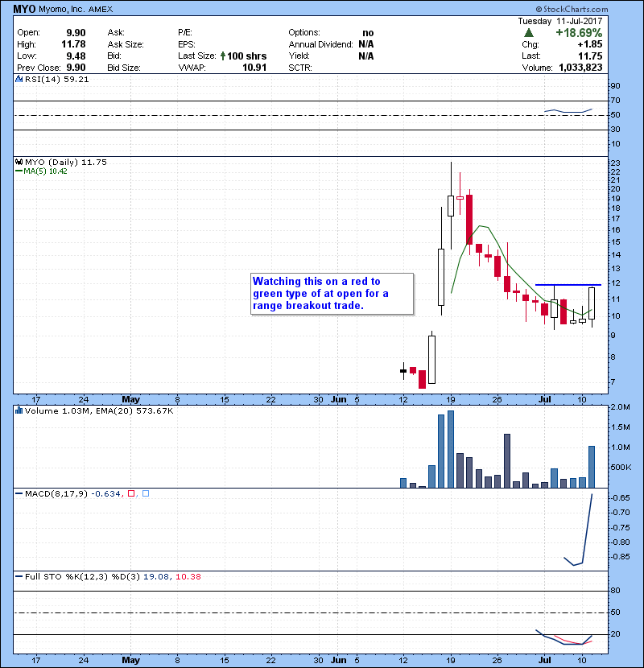644x668 pixels.
Task: Click the red to green annotation text box
Action: coord(332,294)
